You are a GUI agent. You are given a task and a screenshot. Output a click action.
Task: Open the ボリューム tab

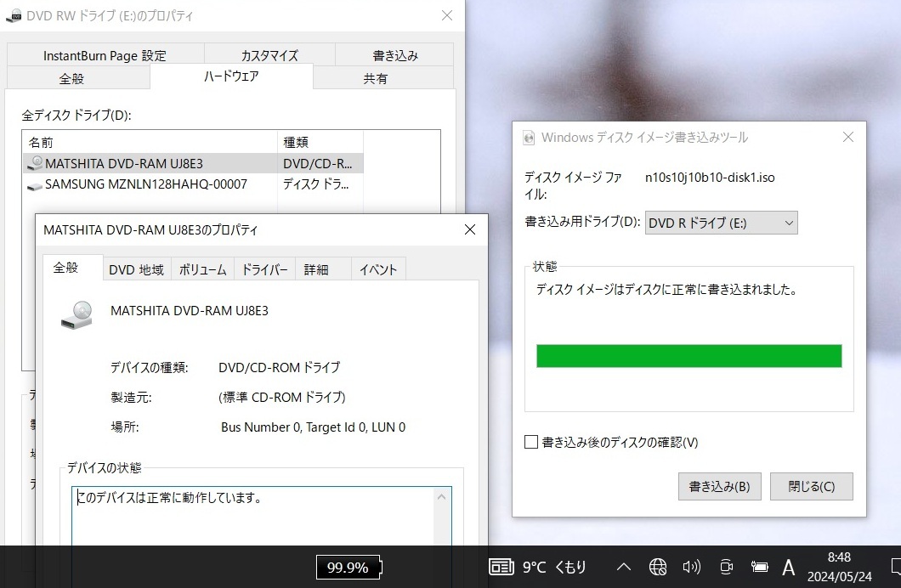click(202, 269)
